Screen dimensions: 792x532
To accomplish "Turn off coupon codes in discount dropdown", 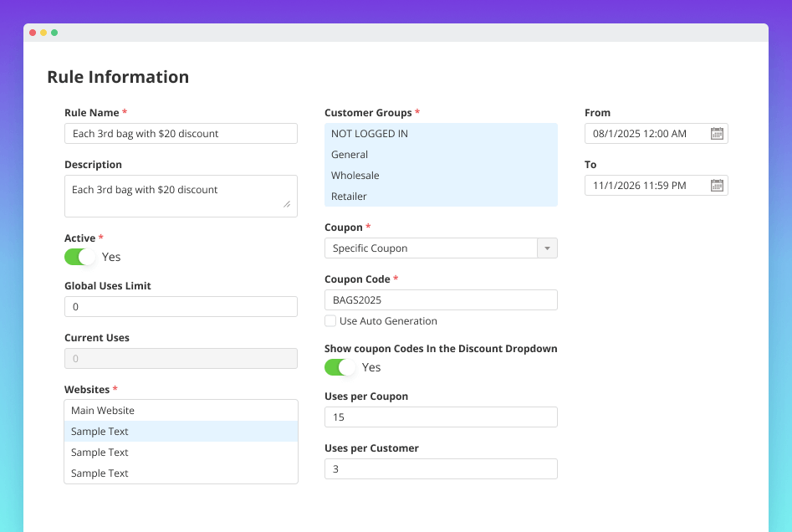I will point(339,367).
